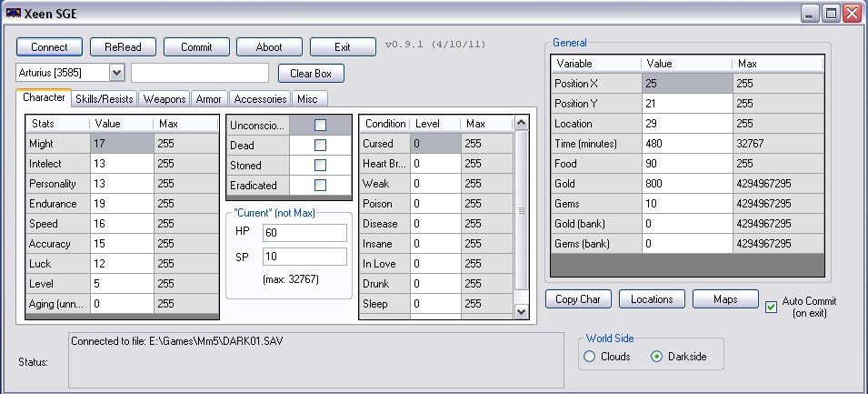Close the Xeen SGE window
The height and width of the screenshot is (394, 868).
click(x=852, y=14)
